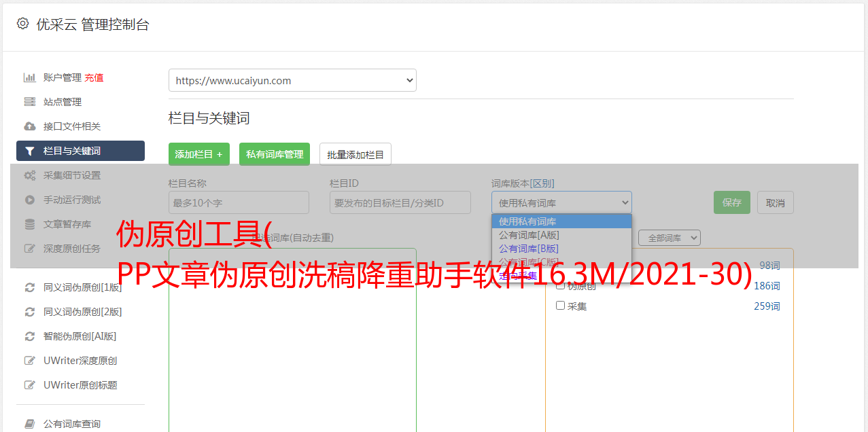Screen dimensions: 868x432
Task: Click the refresh icon for 智能伪原创[AI版]
Action: (x=30, y=336)
